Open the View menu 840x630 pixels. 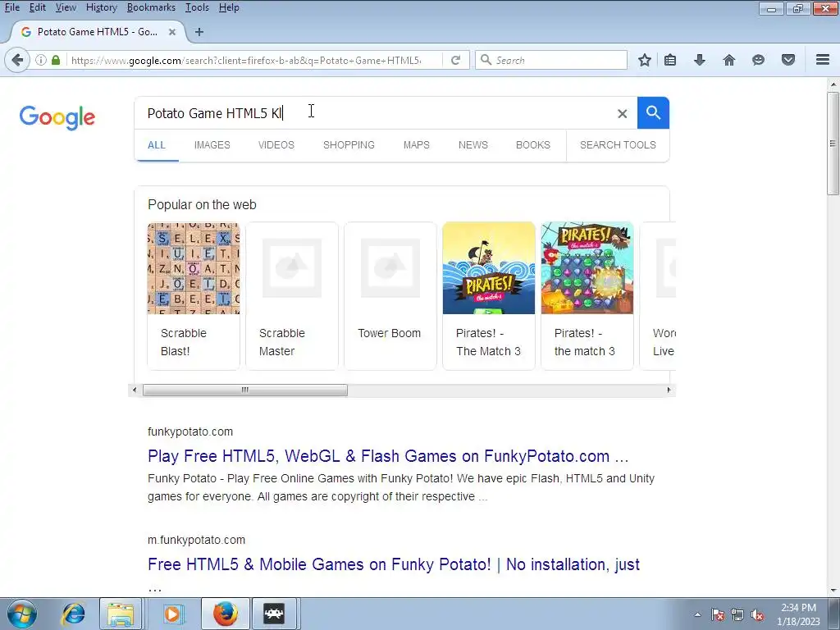(66, 7)
